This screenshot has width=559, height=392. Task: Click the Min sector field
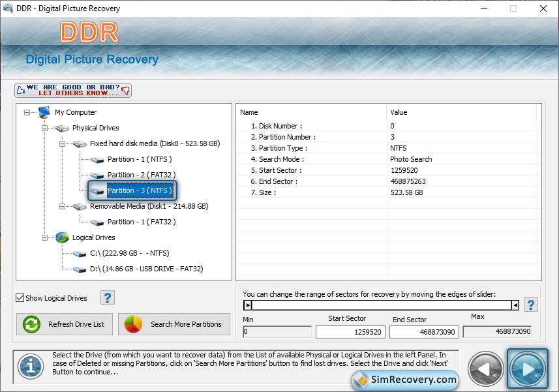(277, 332)
